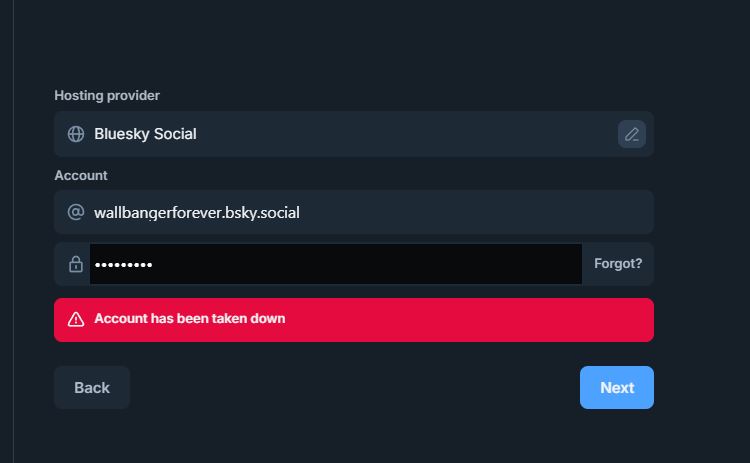The height and width of the screenshot is (463, 750).
Task: Click the "Account" section label
Action: coord(81,175)
